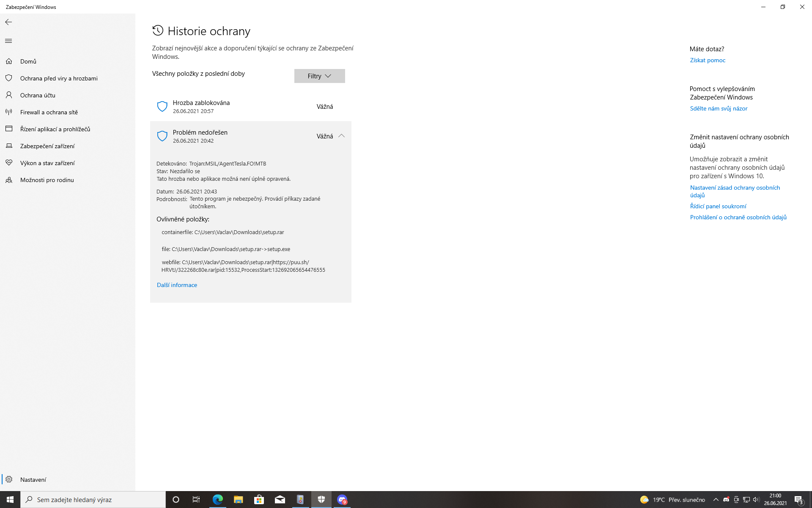Click the back arrow icon
This screenshot has height=508, width=812.
tap(8, 22)
